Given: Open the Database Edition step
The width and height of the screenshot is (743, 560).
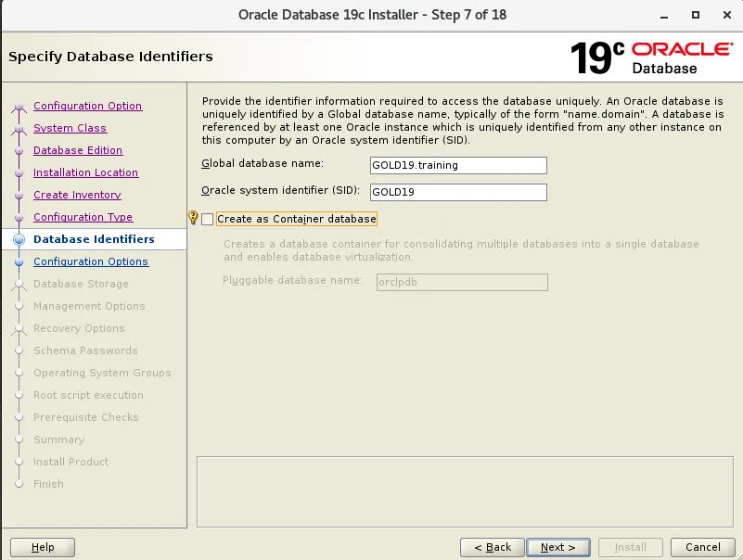Looking at the screenshot, I should coord(78,150).
